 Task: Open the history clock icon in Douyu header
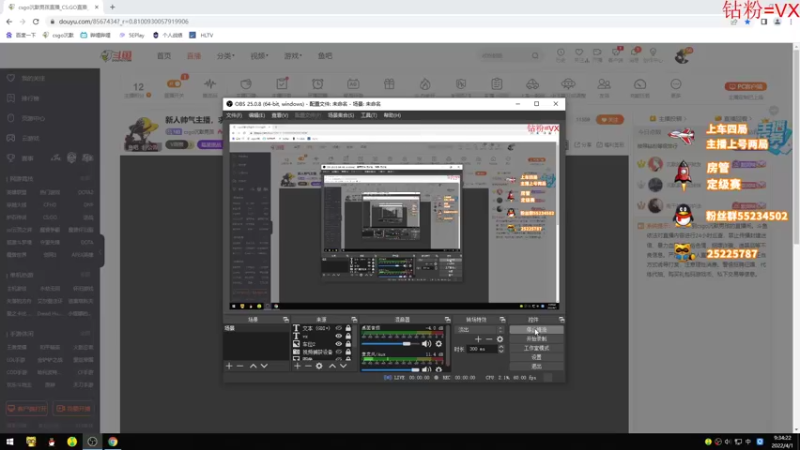[561, 53]
